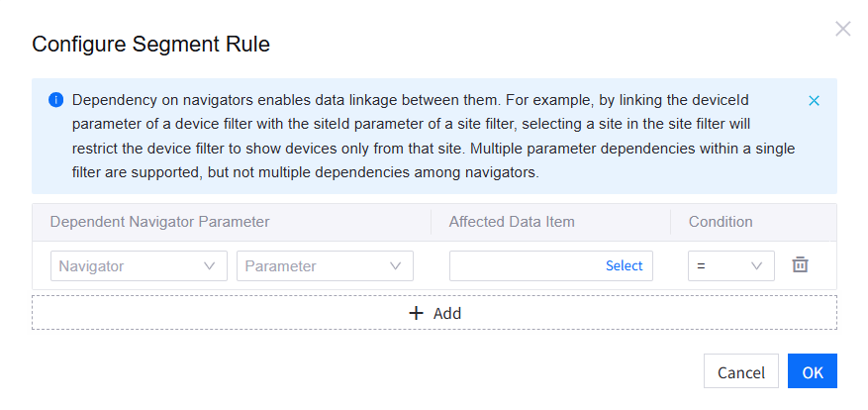Confirm with the OK button
Image resolution: width=868 pixels, height=410 pixels.
point(813,371)
